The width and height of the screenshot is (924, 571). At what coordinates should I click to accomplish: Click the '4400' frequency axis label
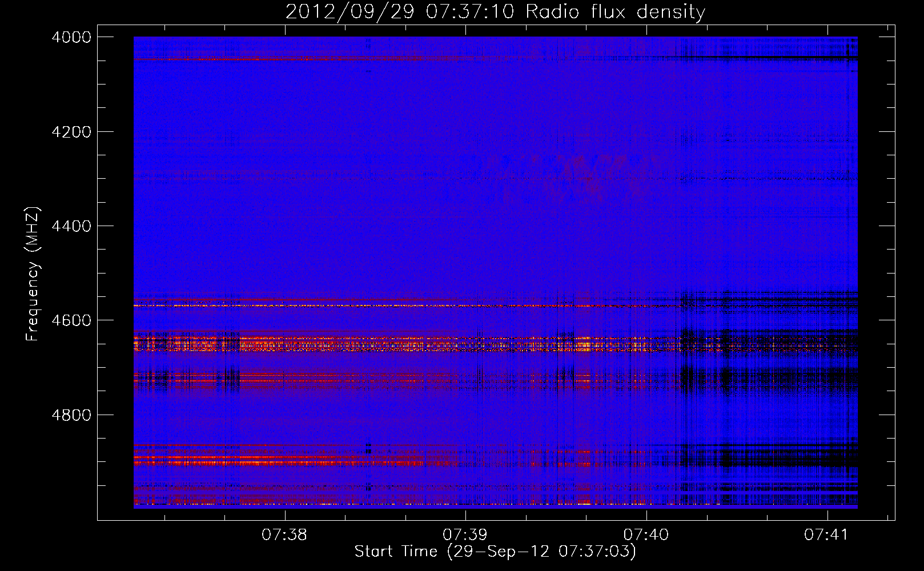(x=71, y=226)
